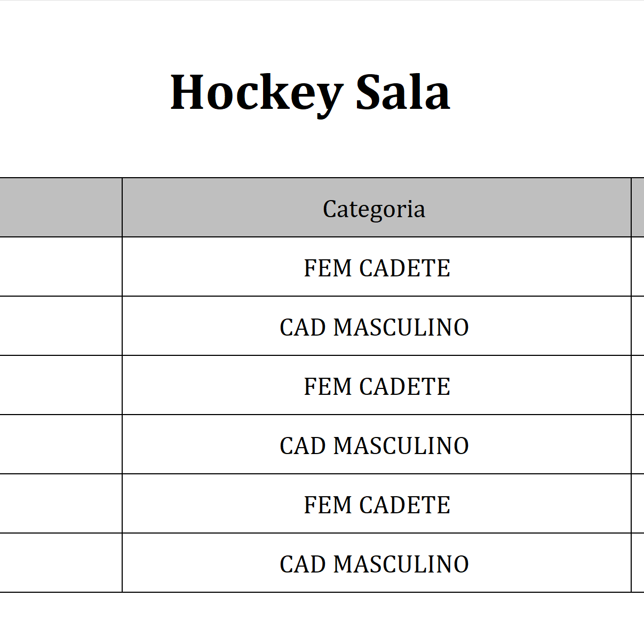
Task: Click the first FEM CADETE cell
Action: tap(377, 268)
